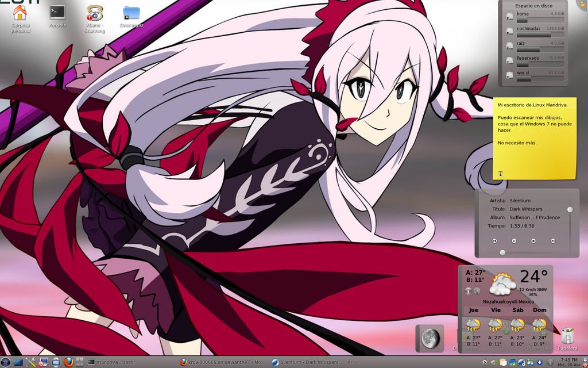Screen dimensions: 588x368
Task: Switch to virtual desktop 2 in pager
Action: pos(79,365)
